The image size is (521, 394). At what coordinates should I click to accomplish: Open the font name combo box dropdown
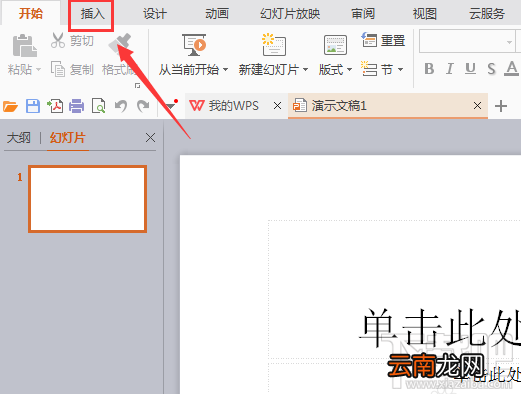tap(509, 42)
